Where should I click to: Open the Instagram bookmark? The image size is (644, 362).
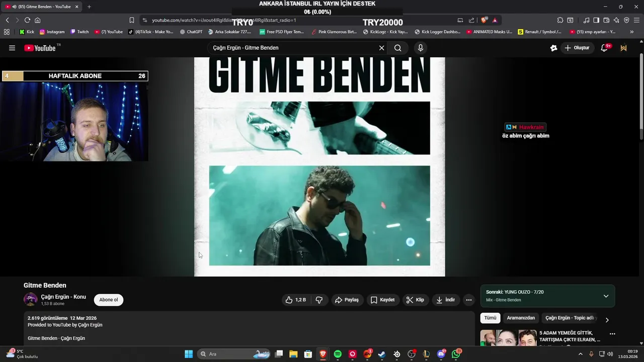52,32
